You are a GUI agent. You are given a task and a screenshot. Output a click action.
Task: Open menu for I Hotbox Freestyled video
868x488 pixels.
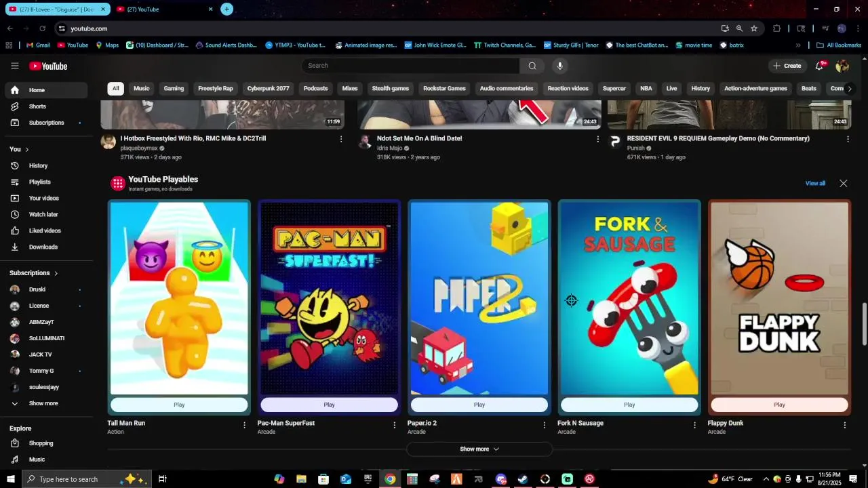[341, 139]
